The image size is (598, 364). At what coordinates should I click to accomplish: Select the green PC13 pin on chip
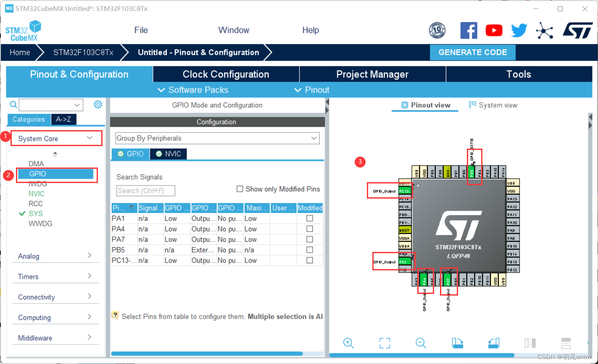405,191
